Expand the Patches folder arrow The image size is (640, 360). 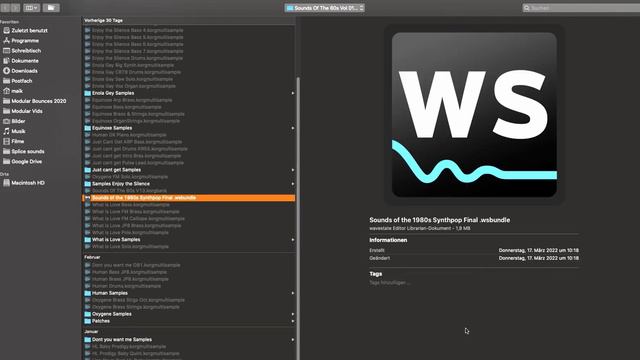pyautogui.click(x=293, y=321)
